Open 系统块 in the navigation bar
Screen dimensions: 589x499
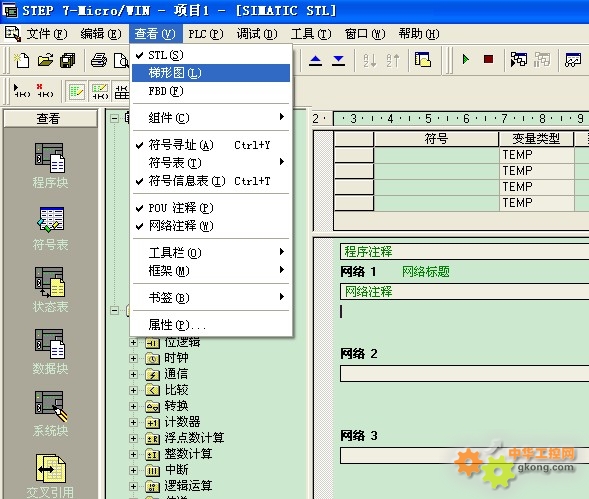click(50, 414)
